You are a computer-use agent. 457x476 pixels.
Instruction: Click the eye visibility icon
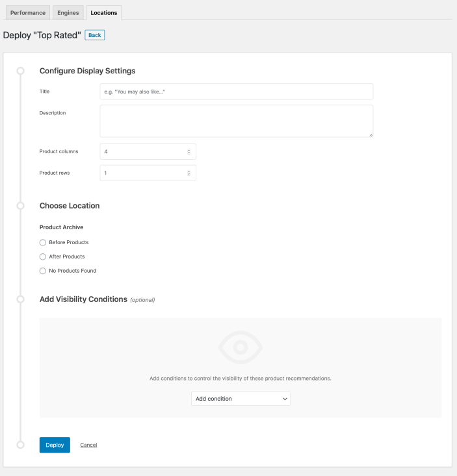tap(241, 347)
